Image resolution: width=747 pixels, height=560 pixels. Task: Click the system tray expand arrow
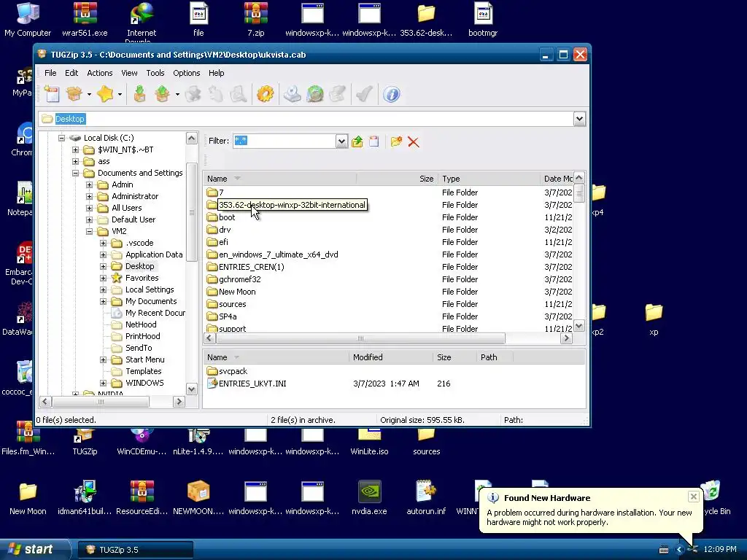tap(679, 550)
